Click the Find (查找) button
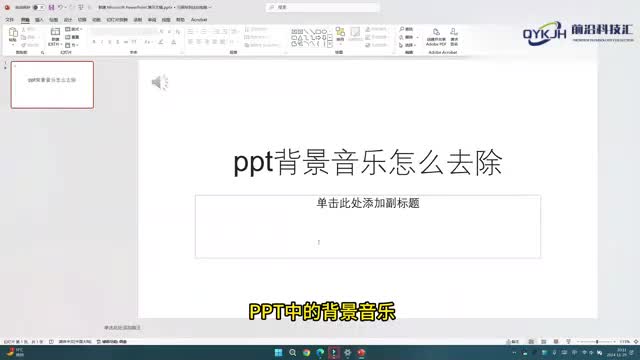Image resolution: width=640 pixels, height=360 pixels. click(406, 29)
